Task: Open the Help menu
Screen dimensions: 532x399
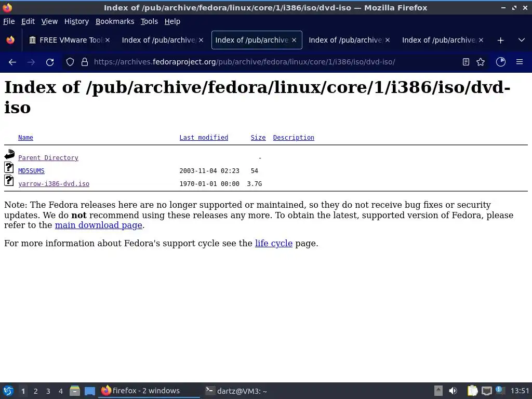Action: (172, 21)
